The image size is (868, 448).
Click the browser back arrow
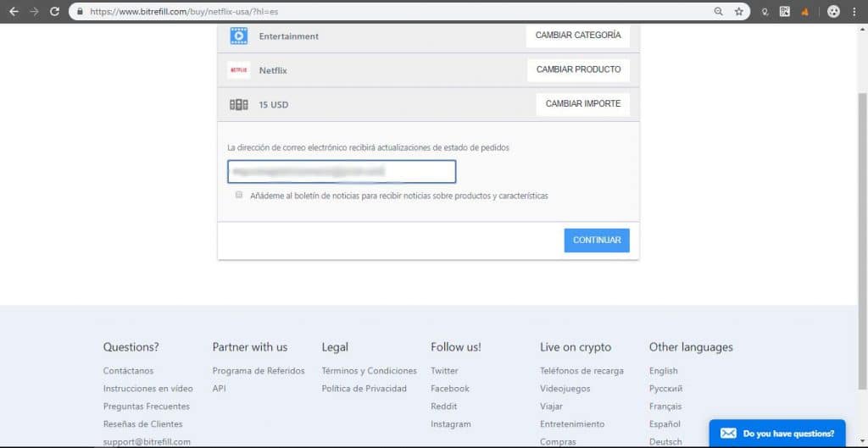click(x=14, y=11)
